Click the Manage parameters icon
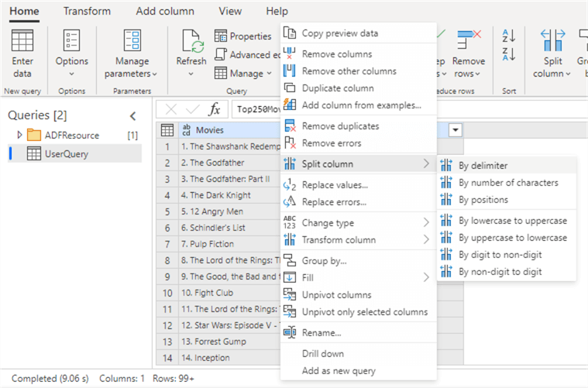The width and height of the screenshot is (588, 388). click(132, 40)
